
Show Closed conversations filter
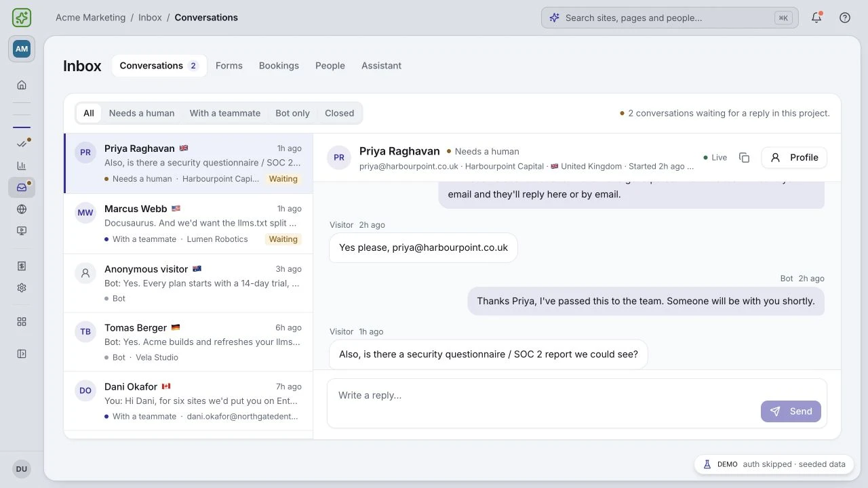click(340, 113)
